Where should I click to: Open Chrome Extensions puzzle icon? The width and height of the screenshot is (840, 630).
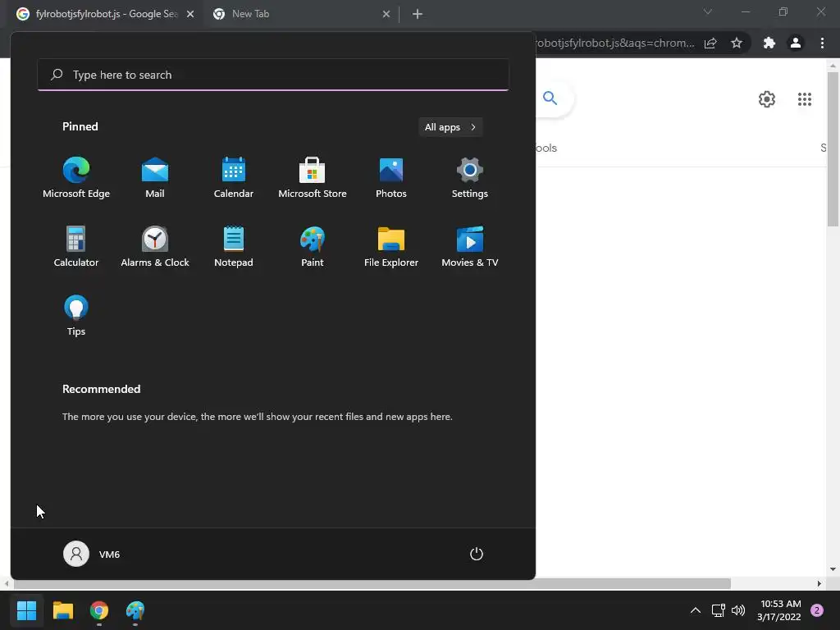pyautogui.click(x=769, y=43)
